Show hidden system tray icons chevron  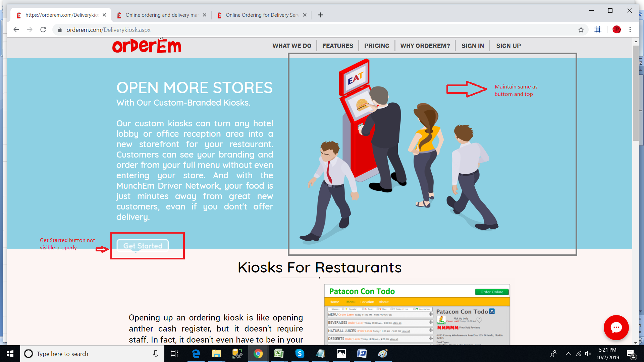tap(568, 354)
